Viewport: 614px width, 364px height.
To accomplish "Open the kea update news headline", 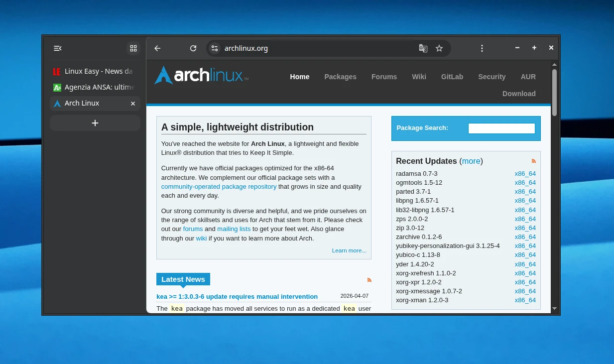I will click(x=237, y=297).
